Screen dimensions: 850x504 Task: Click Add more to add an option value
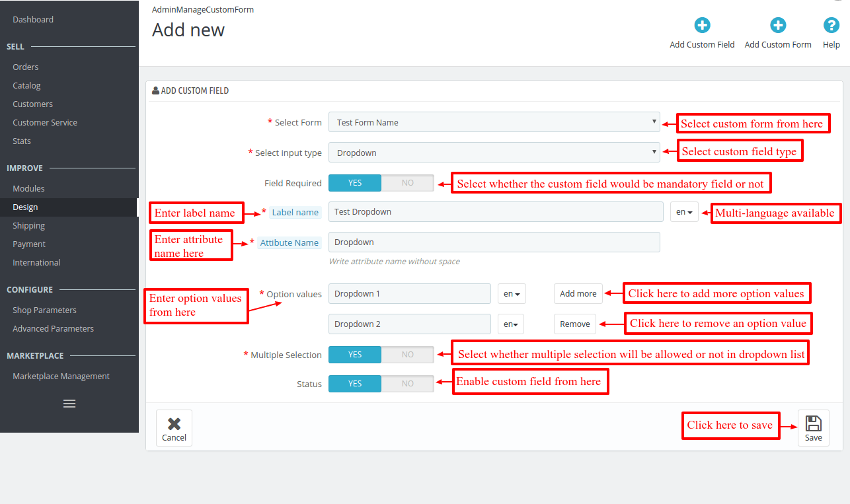(578, 293)
